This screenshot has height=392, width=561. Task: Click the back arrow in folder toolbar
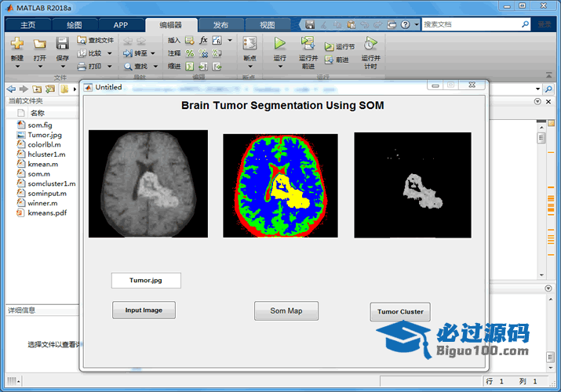11,89
